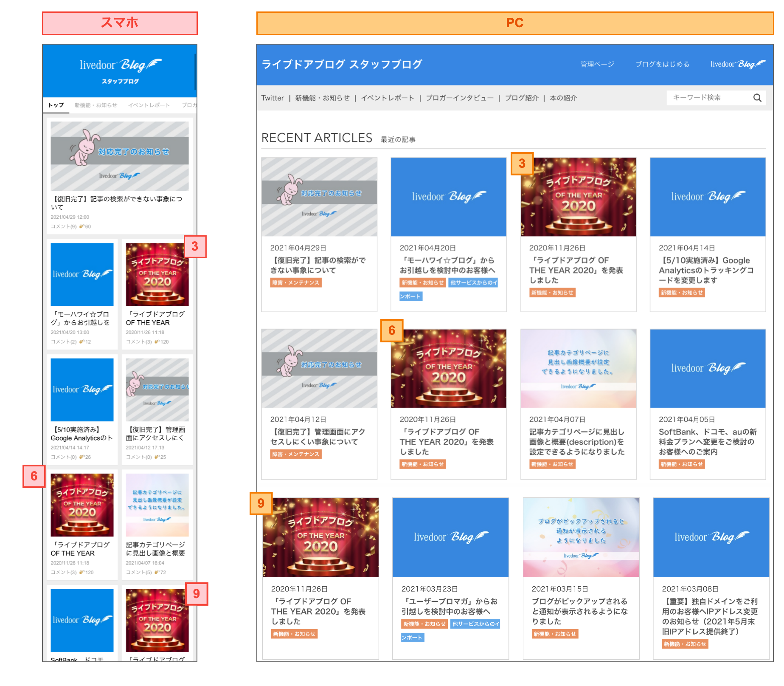Screen dimensions: 784x686
Task: Open PC article 【5/10実施済み】Google Analytics
Action: click(706, 270)
